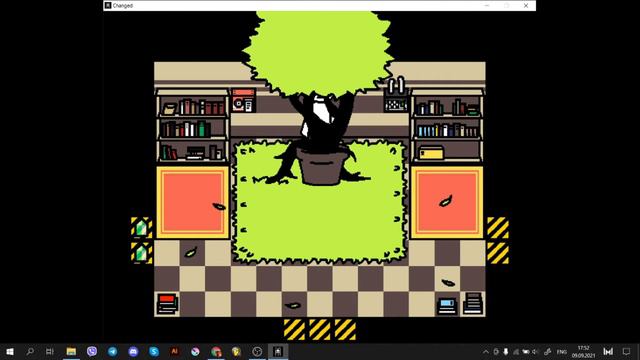The image size is (640, 360).
Task: Open Adobe Illustrator from the taskbar
Action: point(175,351)
